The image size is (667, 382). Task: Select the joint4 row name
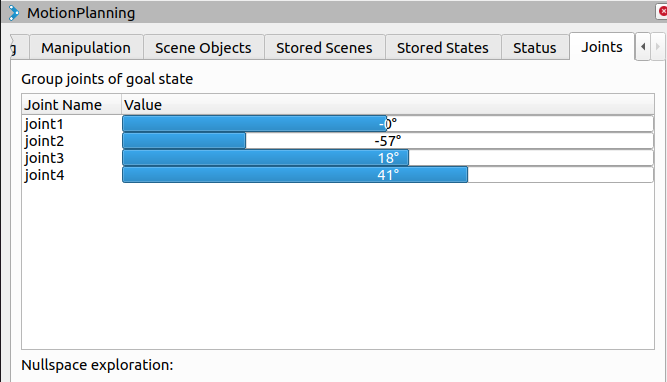click(x=44, y=175)
